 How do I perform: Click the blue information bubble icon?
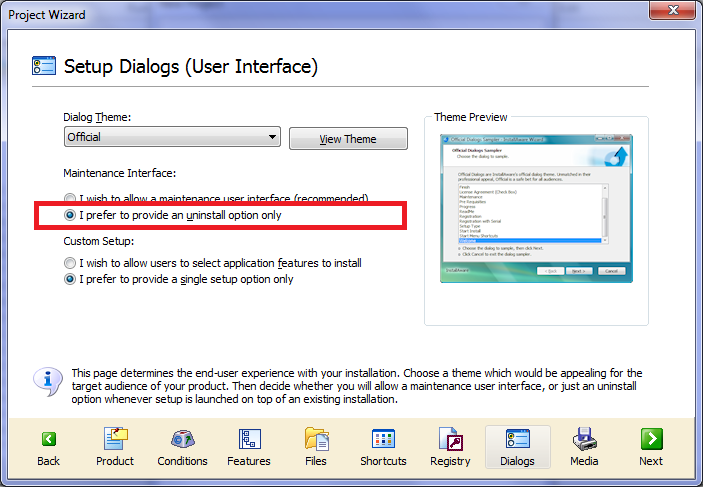pos(48,382)
